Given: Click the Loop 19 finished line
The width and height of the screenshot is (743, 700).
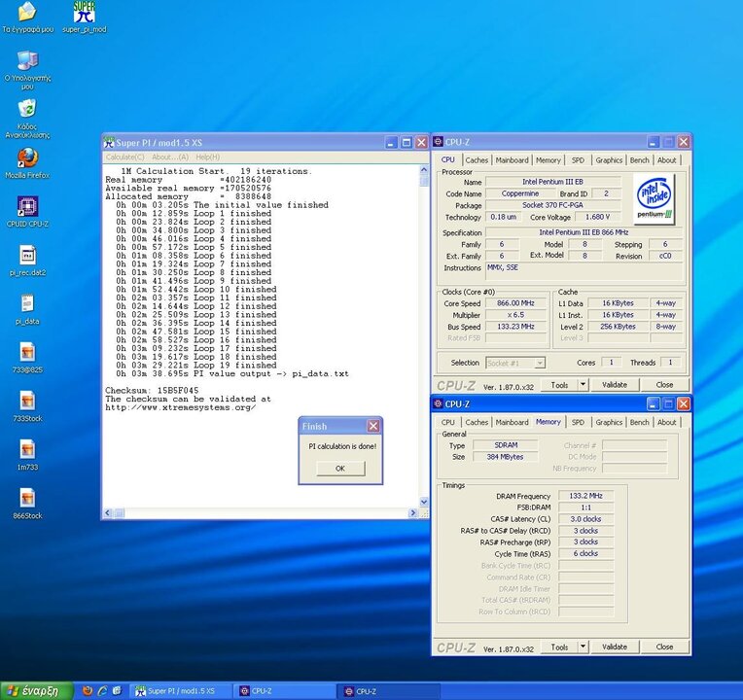Looking at the screenshot, I should pos(196,366).
